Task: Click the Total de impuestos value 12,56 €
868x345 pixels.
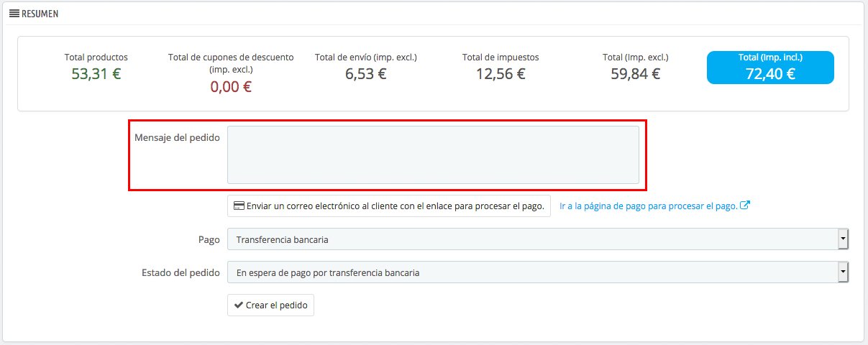Action: [501, 73]
